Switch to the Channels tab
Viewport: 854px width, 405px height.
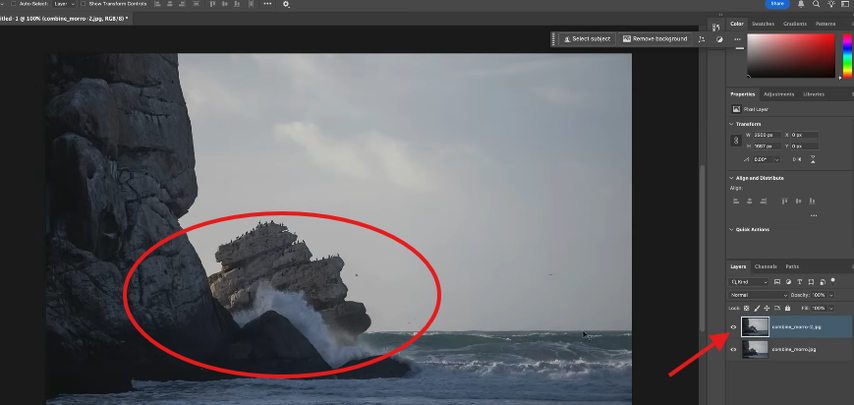765,267
